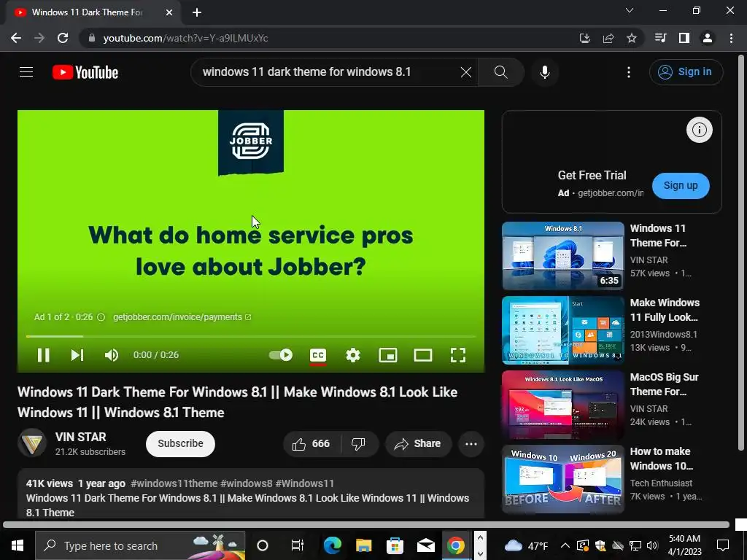Share the video
This screenshot has height=560, width=747.
tap(418, 444)
